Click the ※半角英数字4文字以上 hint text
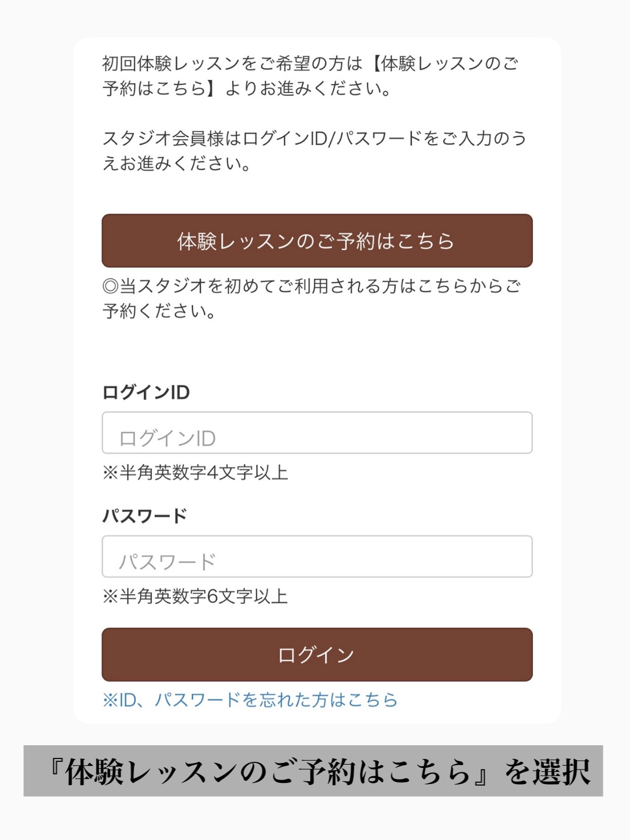 click(195, 473)
